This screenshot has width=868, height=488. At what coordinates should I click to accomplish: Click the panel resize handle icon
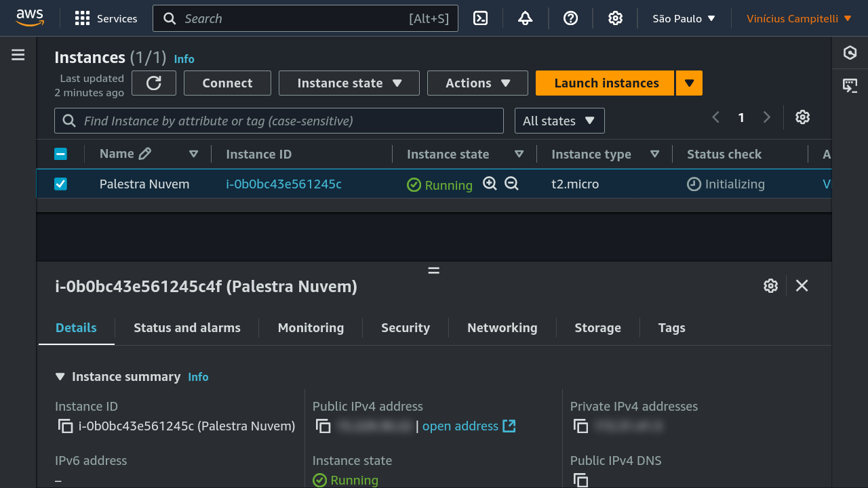click(x=434, y=270)
